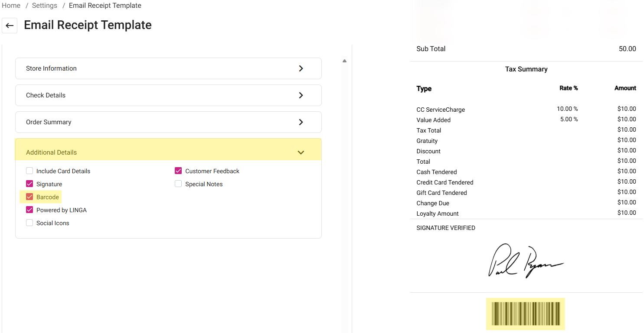Click the signature image in receipt preview
Viewport: 644px width, 333px height.
tap(525, 261)
